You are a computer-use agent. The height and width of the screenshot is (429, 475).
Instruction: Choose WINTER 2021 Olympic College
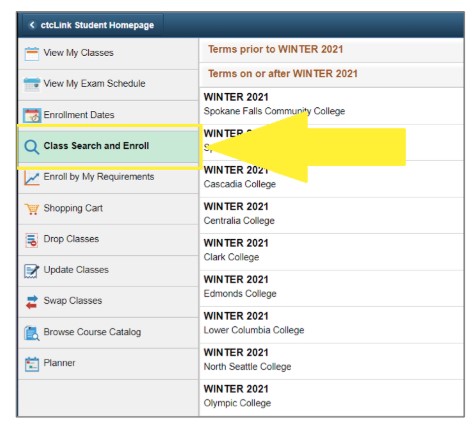click(331, 398)
